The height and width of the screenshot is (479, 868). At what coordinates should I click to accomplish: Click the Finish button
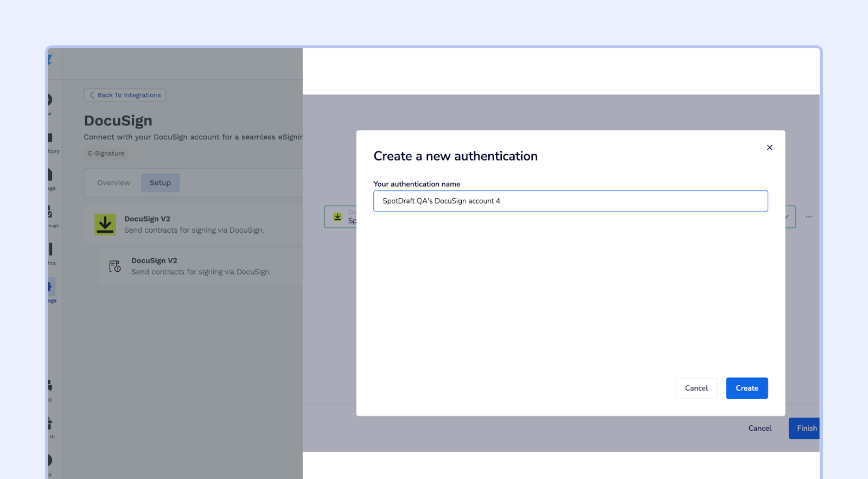805,429
